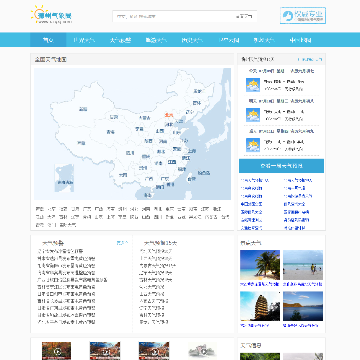Select 新疆 province on the China map
This screenshot has height=360, width=360.
coord(83,109)
